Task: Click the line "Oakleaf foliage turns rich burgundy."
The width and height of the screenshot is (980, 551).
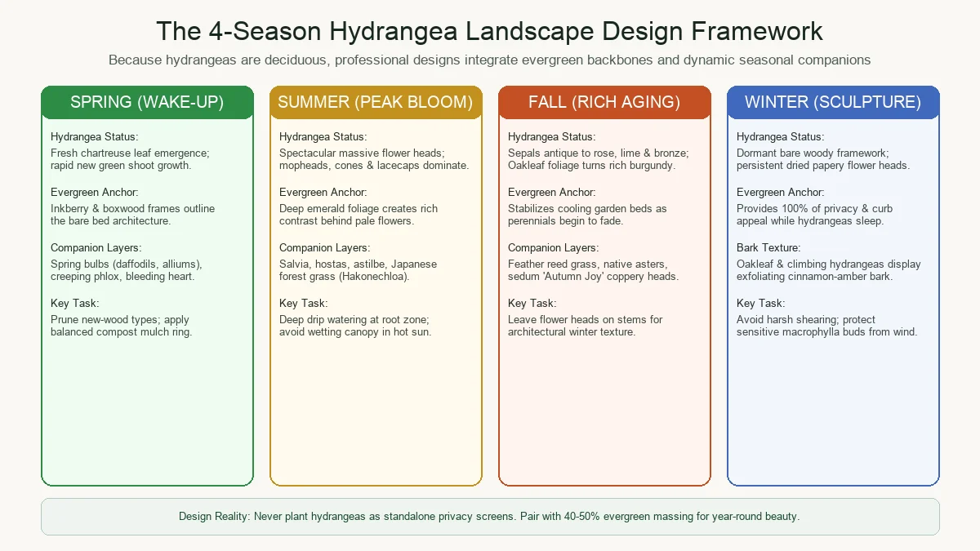Action: tap(591, 165)
